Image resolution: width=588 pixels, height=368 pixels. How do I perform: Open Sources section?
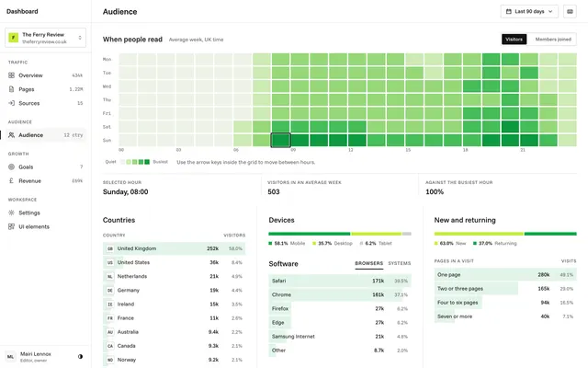click(45, 103)
